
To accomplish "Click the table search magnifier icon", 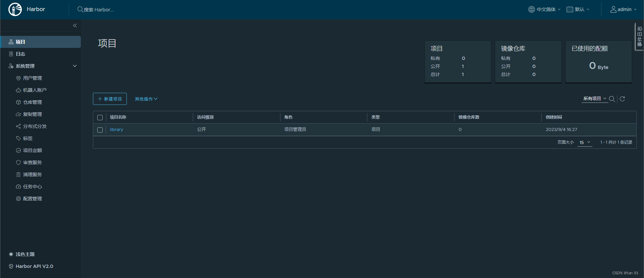I will click(612, 99).
